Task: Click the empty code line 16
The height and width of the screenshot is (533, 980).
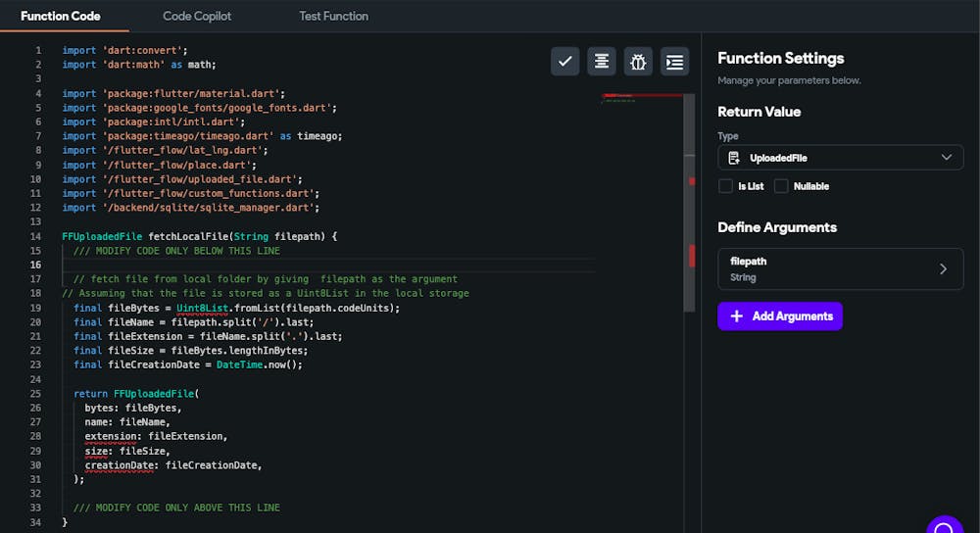Action: click(328, 265)
